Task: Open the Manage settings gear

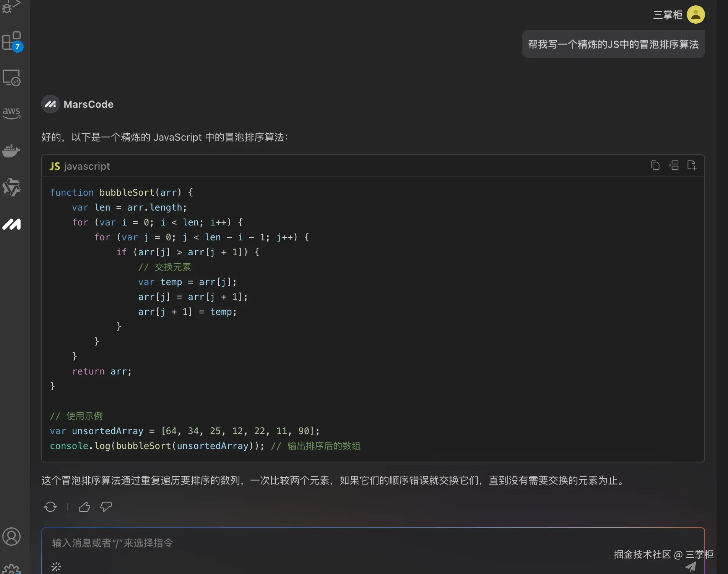Action: point(11,569)
